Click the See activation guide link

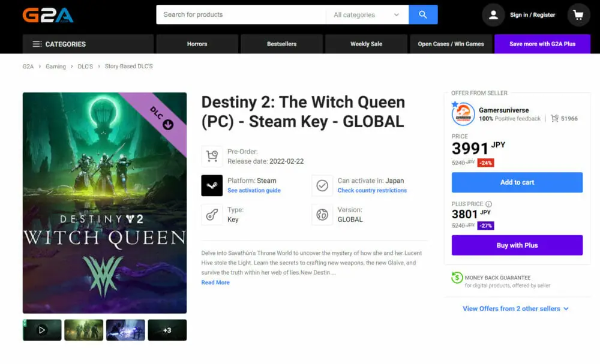[x=254, y=191]
